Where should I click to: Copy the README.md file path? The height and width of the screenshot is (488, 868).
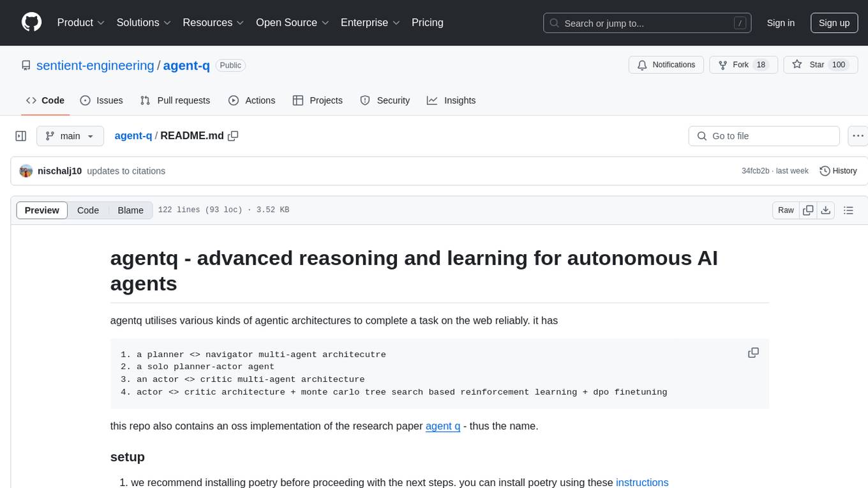(x=233, y=135)
